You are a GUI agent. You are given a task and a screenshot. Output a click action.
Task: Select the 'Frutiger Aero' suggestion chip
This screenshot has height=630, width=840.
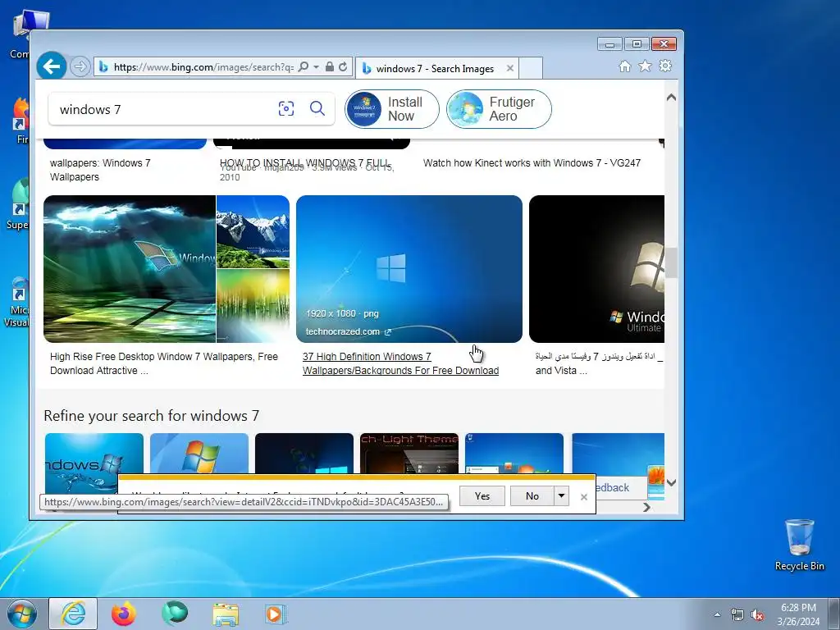[499, 109]
